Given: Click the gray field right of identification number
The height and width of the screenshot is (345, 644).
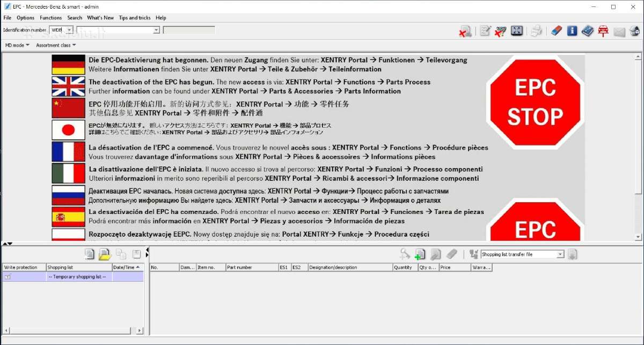Looking at the screenshot, I should coord(189,30).
